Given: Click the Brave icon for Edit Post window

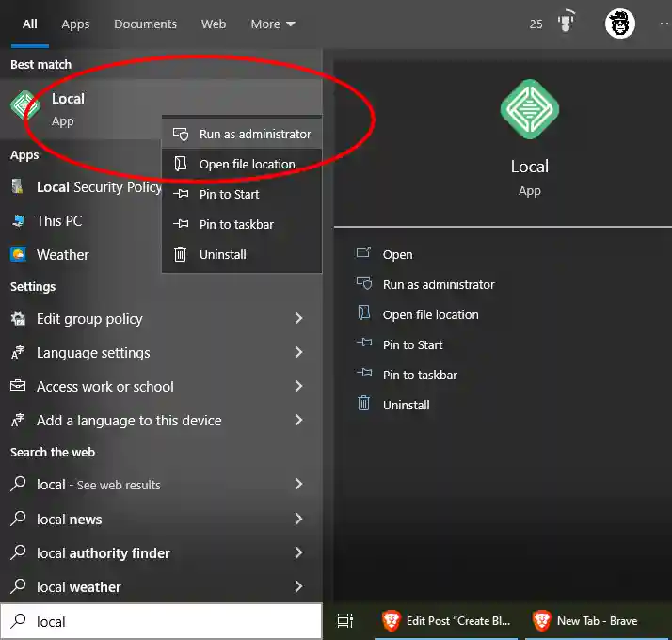Looking at the screenshot, I should click(x=392, y=621).
